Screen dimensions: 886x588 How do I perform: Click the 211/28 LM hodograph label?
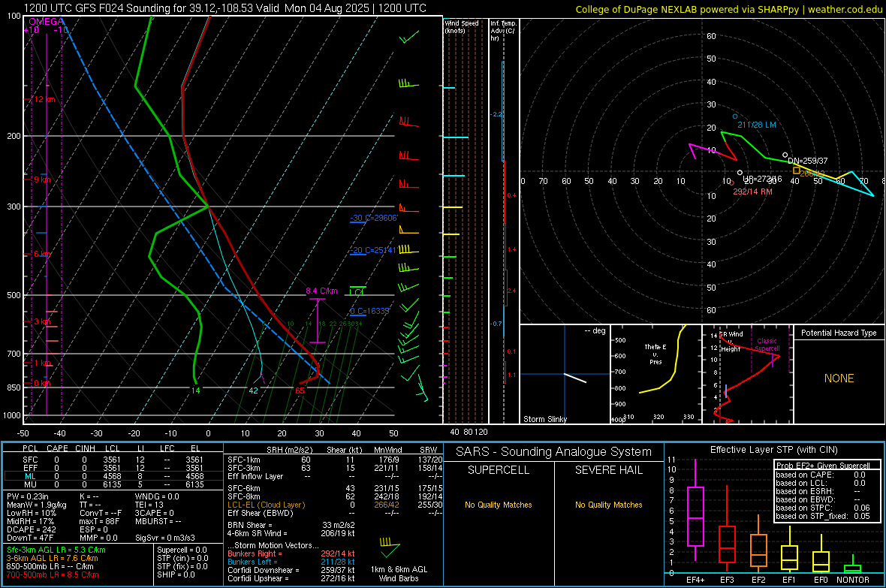(x=757, y=125)
